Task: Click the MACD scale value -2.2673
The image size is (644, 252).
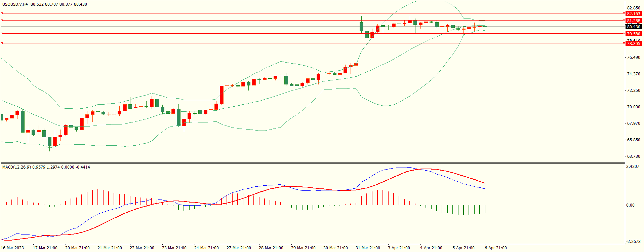Action: (633, 242)
